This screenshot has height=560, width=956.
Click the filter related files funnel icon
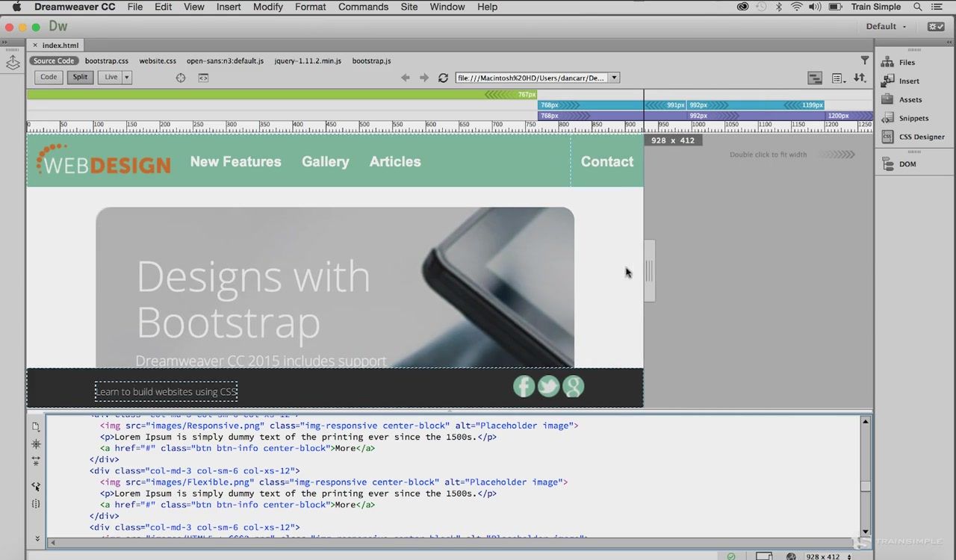pyautogui.click(x=865, y=60)
